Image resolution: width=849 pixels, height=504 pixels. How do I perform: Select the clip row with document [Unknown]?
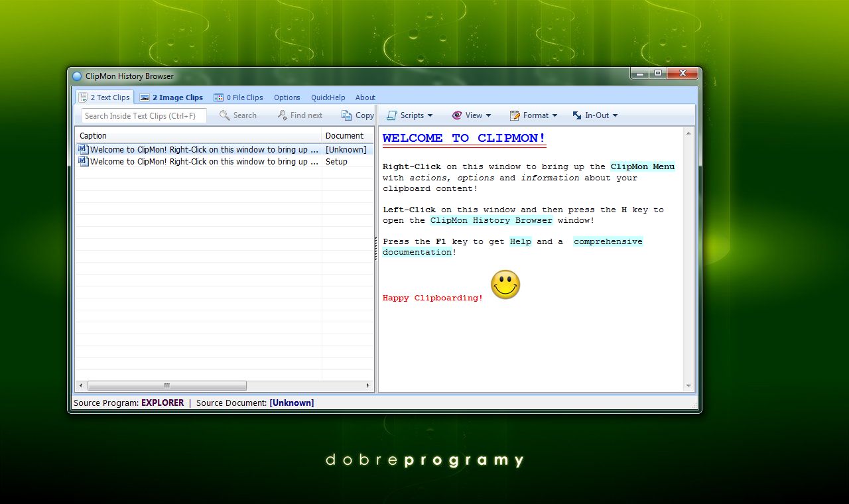click(x=225, y=150)
